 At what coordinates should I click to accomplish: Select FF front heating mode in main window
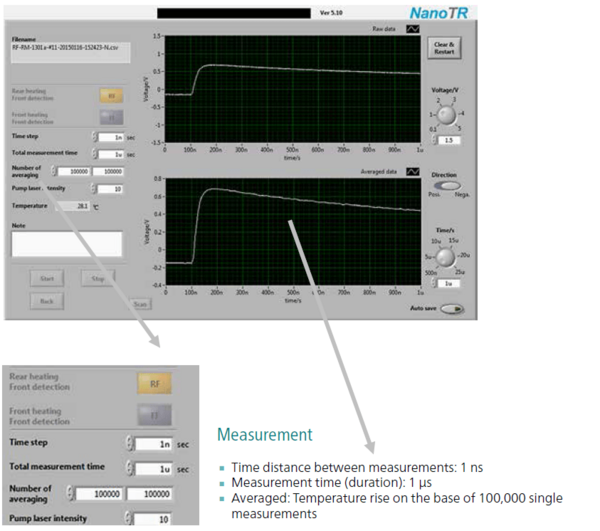(111, 117)
